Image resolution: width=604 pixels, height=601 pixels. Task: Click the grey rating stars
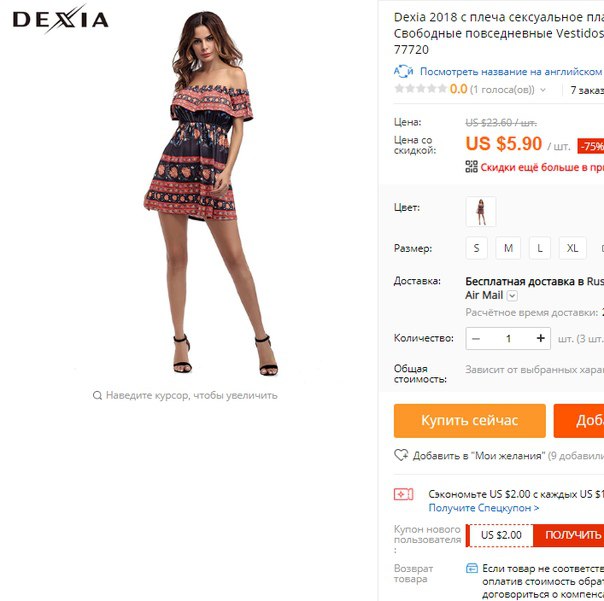coord(421,89)
